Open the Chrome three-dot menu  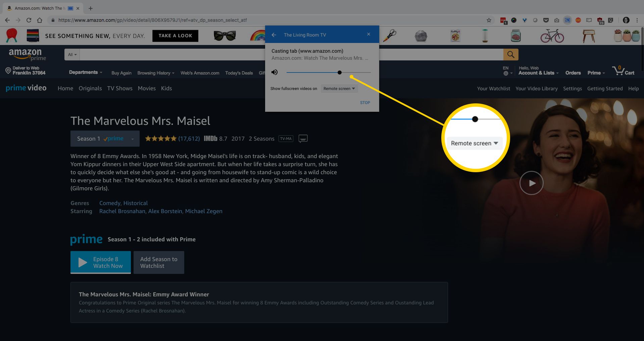click(x=637, y=20)
